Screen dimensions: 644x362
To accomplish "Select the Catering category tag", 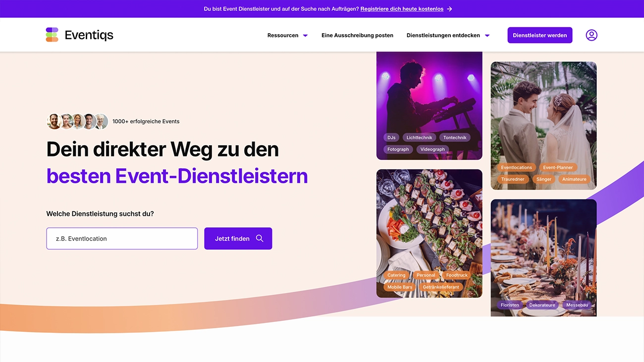I will click(x=396, y=275).
